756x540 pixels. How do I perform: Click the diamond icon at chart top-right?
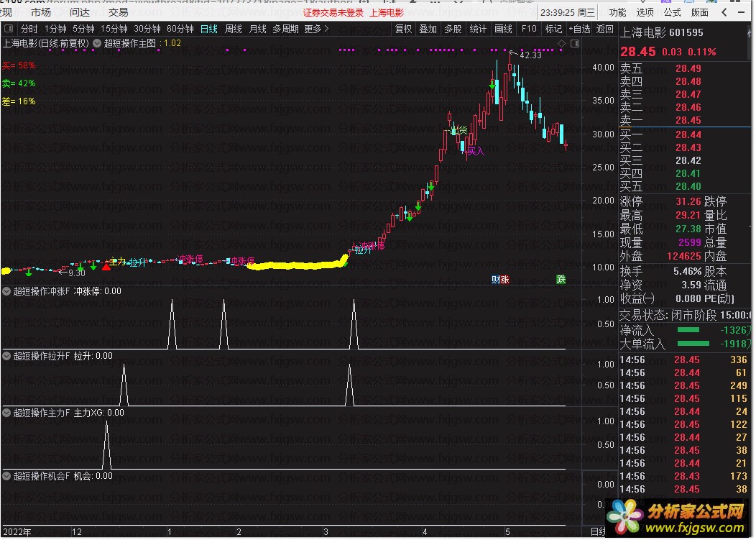point(561,43)
